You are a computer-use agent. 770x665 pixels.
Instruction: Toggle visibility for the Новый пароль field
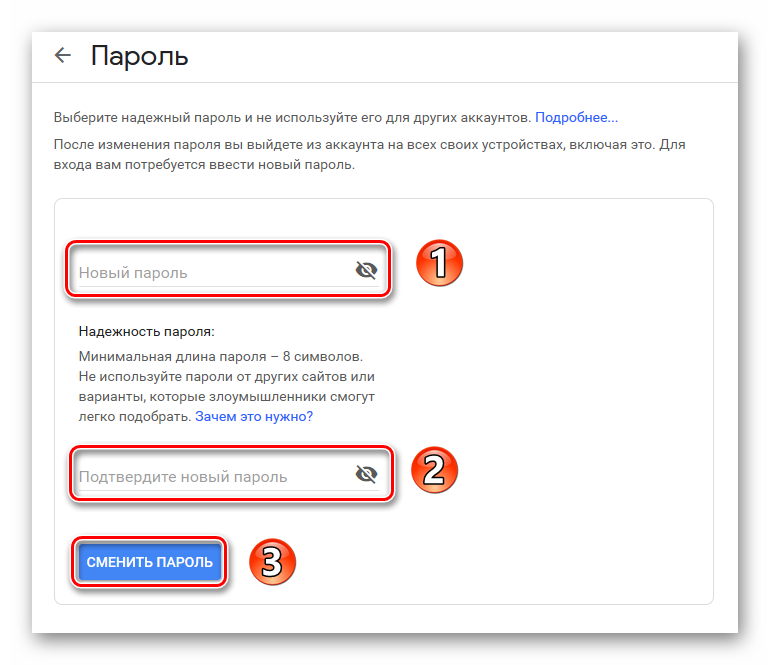pyautogui.click(x=366, y=270)
